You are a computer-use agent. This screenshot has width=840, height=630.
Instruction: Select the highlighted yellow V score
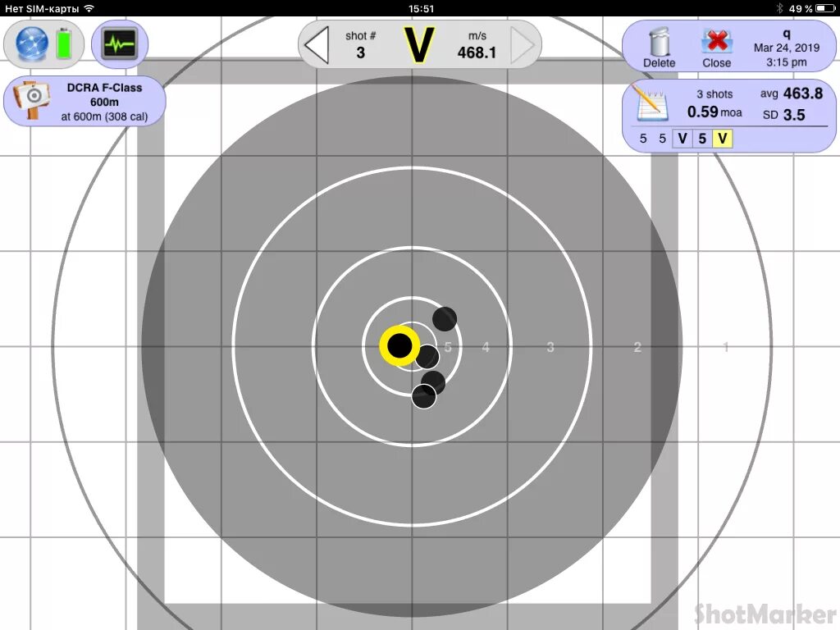[x=722, y=139]
